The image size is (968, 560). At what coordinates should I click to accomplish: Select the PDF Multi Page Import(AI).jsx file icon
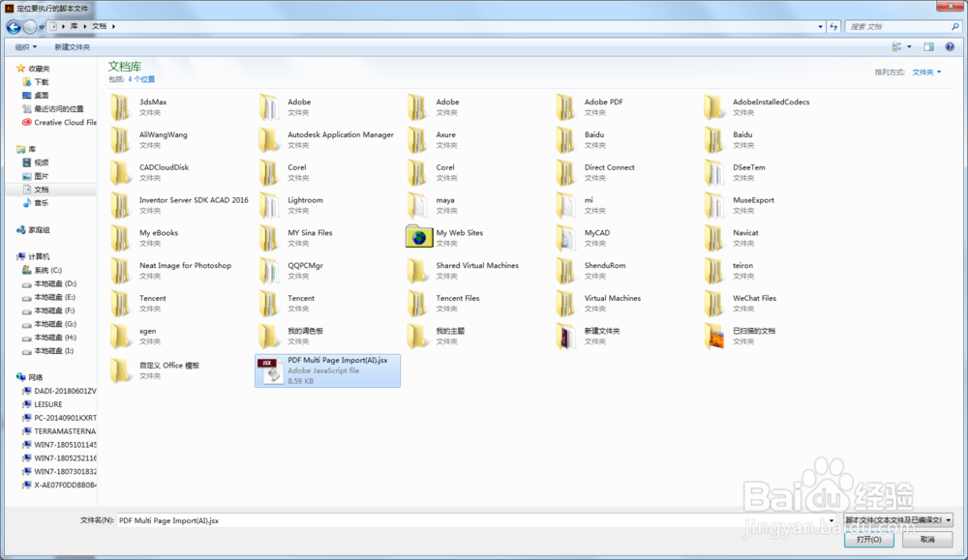[x=270, y=370]
